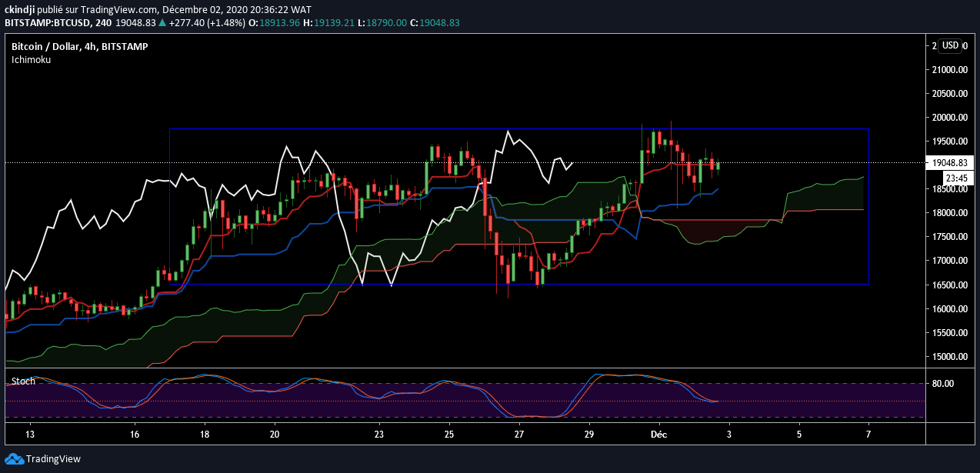
Task: Click the date label 23 on time axis
Action: tap(379, 434)
